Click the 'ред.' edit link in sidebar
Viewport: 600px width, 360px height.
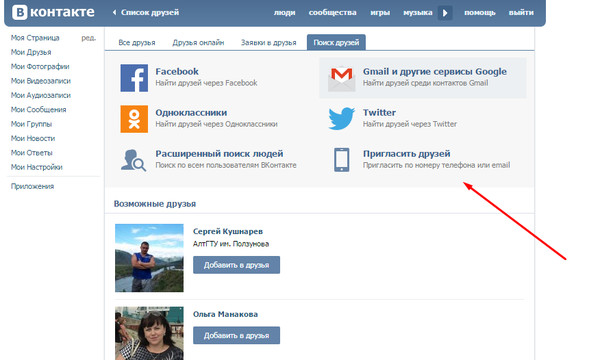[88, 38]
